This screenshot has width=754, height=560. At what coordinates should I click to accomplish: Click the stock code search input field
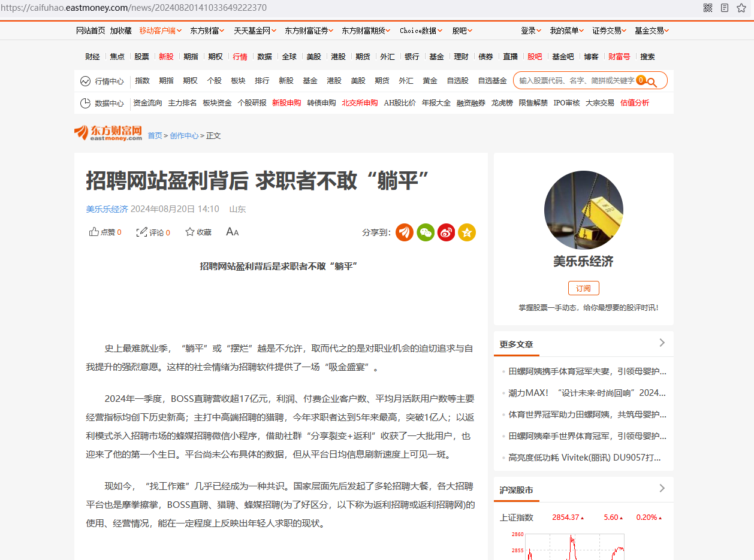575,80
